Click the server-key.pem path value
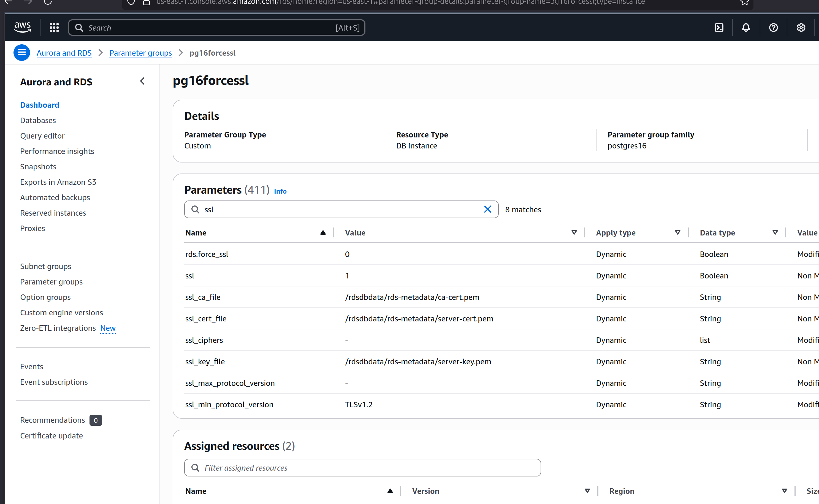Viewport: 819px width, 504px height. click(418, 361)
